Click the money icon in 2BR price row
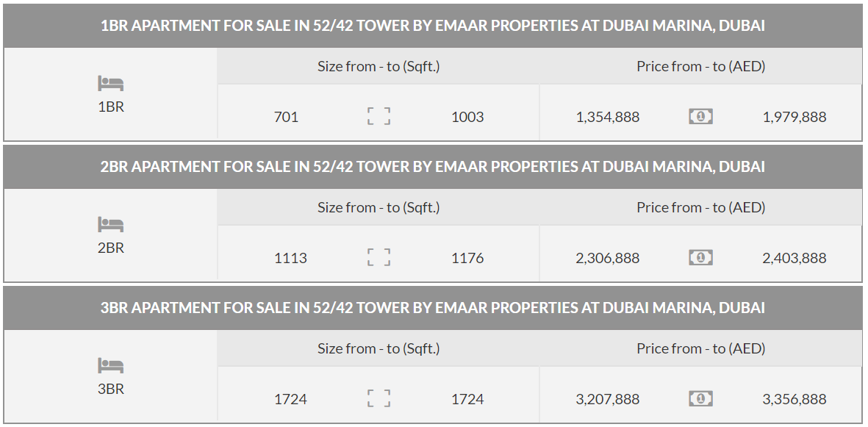Image resolution: width=868 pixels, height=427 pixels. 701,257
